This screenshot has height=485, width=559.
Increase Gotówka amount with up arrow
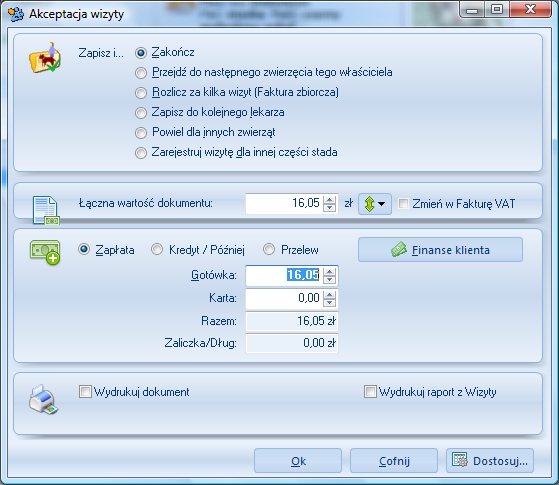pyautogui.click(x=330, y=272)
